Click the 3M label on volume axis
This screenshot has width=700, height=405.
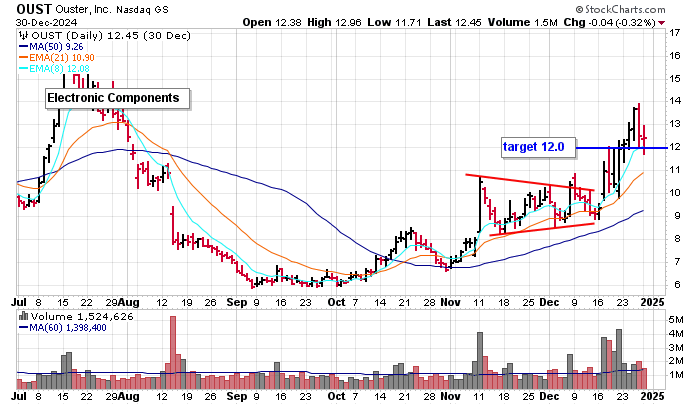coord(676,347)
